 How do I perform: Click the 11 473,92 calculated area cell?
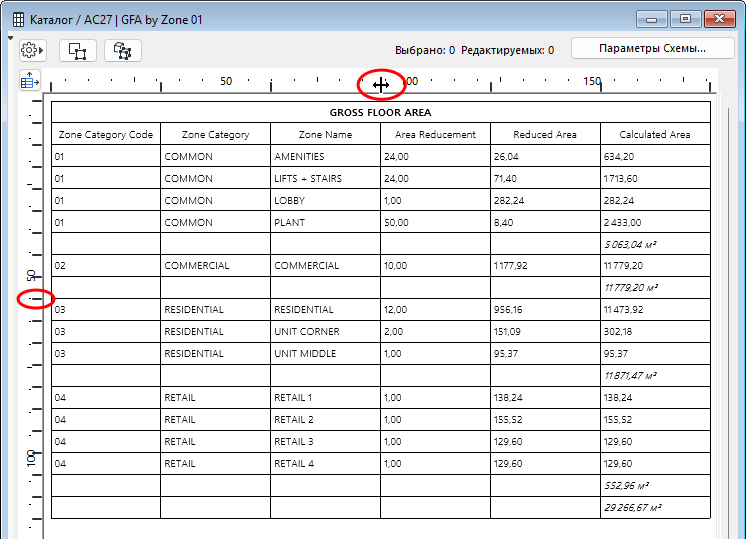click(x=655, y=309)
